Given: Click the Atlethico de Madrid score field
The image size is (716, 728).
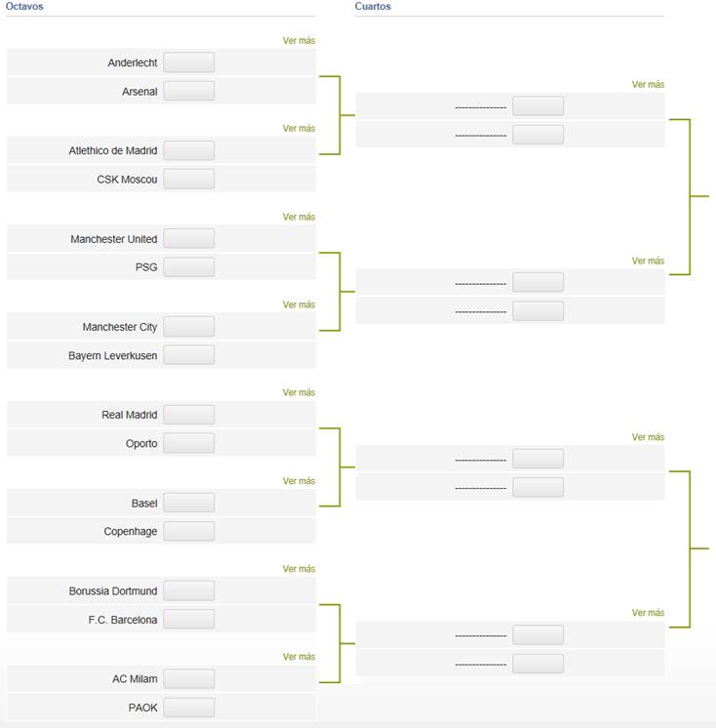Looking at the screenshot, I should click(x=189, y=150).
